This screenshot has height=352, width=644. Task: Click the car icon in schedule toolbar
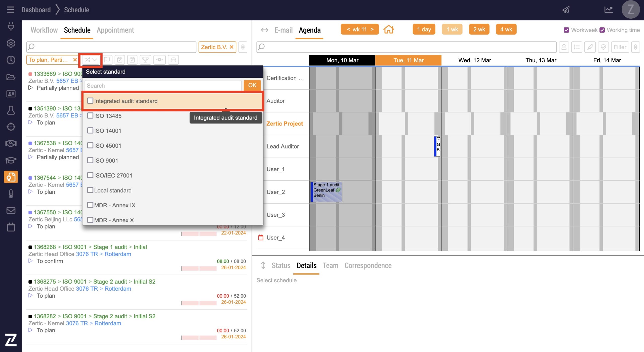(173, 60)
